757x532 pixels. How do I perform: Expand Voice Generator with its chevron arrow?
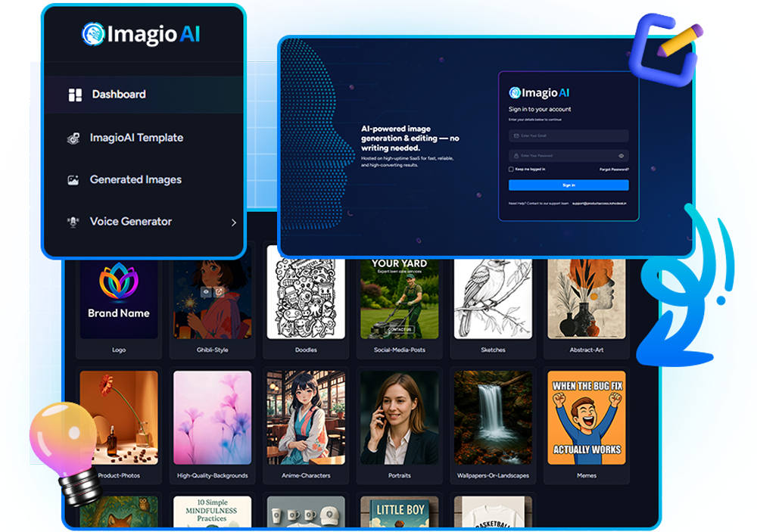pos(234,222)
